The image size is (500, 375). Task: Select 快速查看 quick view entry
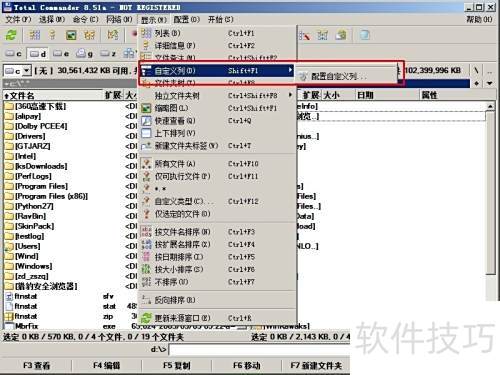[217, 121]
